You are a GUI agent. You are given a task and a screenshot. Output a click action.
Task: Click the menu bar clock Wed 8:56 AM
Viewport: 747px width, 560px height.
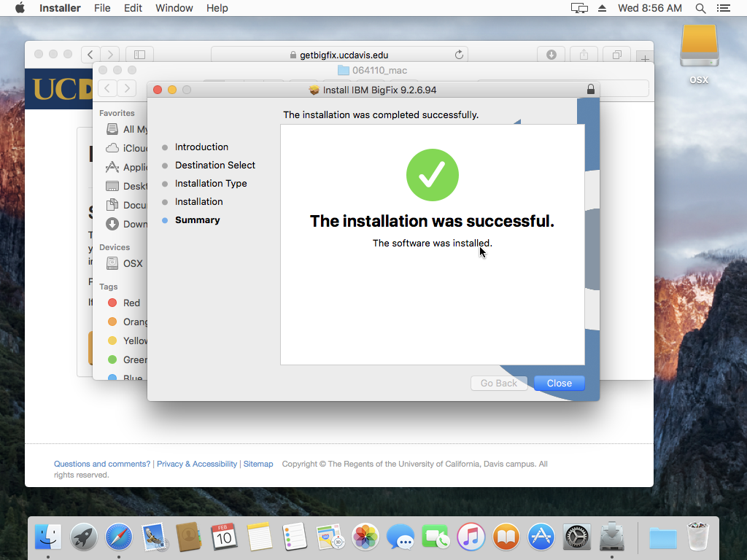pyautogui.click(x=650, y=8)
